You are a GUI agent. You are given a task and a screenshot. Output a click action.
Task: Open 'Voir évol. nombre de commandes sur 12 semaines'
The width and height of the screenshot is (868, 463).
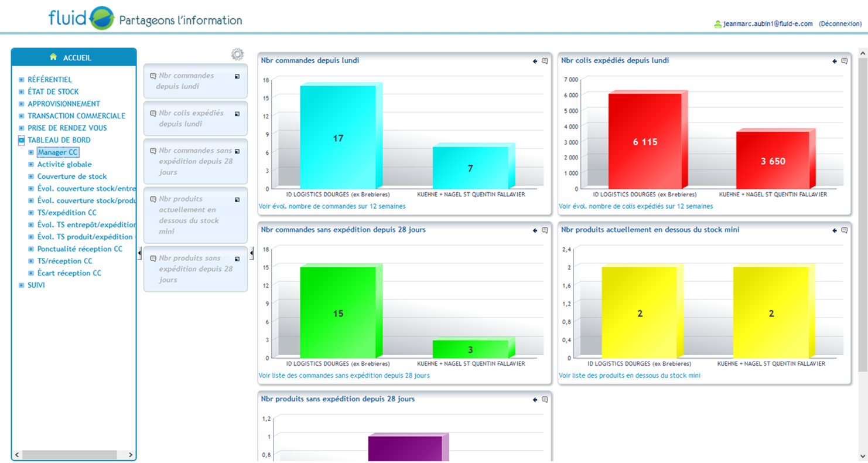pyautogui.click(x=332, y=206)
